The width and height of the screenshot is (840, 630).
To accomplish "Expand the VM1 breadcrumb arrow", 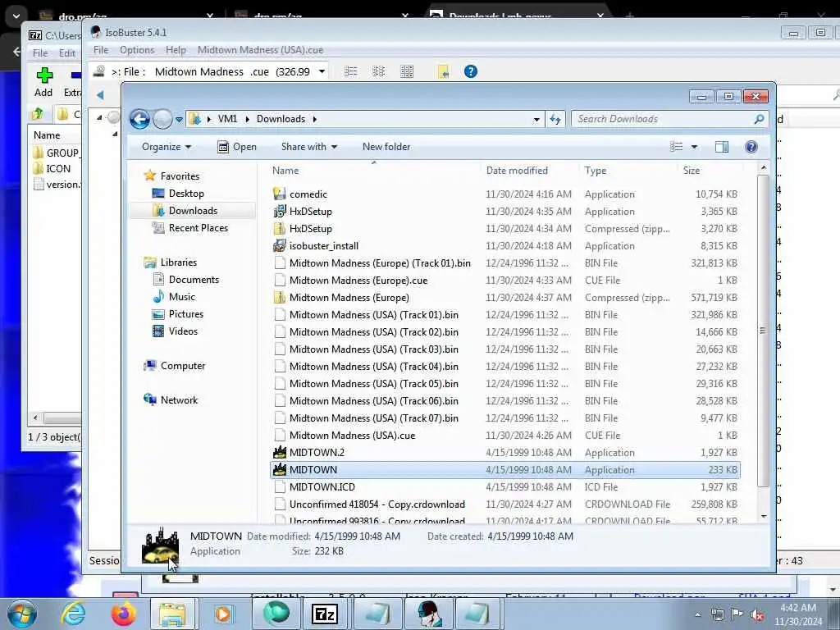I will 247,119.
